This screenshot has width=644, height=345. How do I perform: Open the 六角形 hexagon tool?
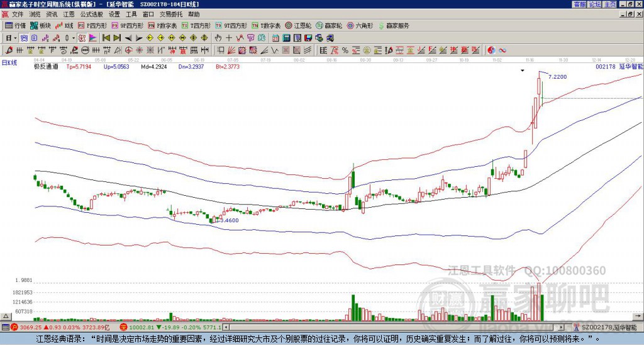point(360,25)
